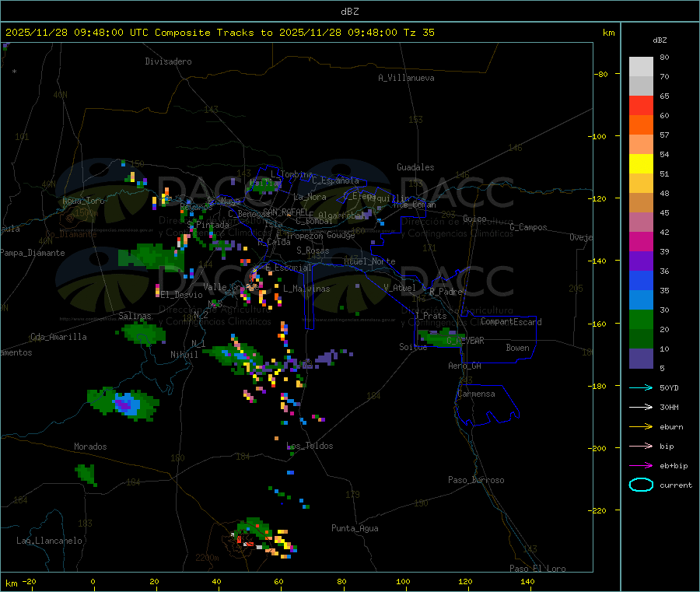Select the mauve 45 dBZ swatch
This screenshot has height=592, width=700.
(641, 222)
